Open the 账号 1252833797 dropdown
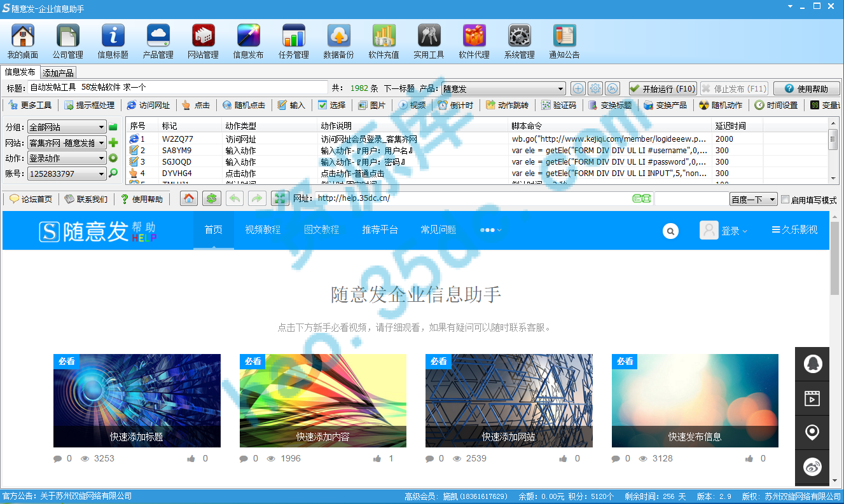The height and width of the screenshot is (504, 844). [x=67, y=174]
